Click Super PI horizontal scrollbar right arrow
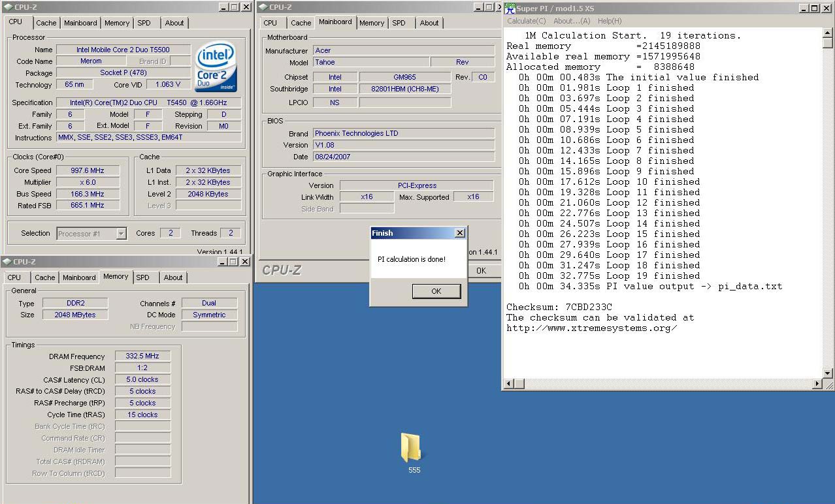This screenshot has height=504, width=835. [x=817, y=385]
